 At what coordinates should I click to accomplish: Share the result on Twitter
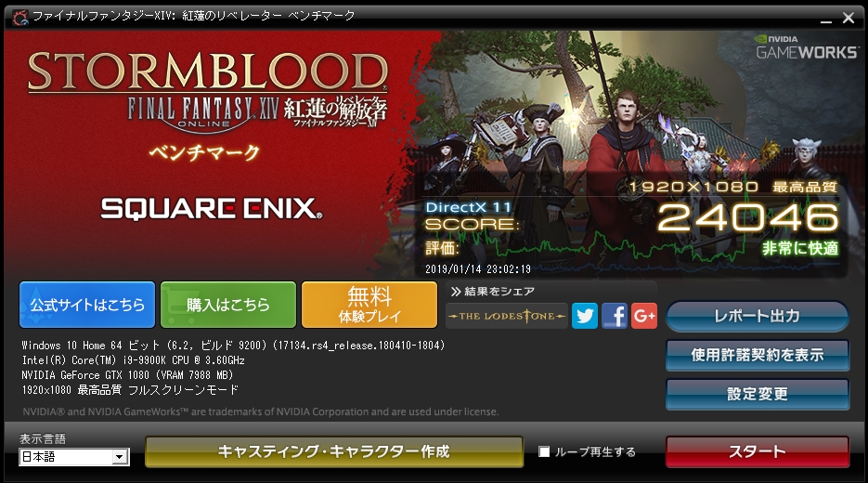coord(585,316)
